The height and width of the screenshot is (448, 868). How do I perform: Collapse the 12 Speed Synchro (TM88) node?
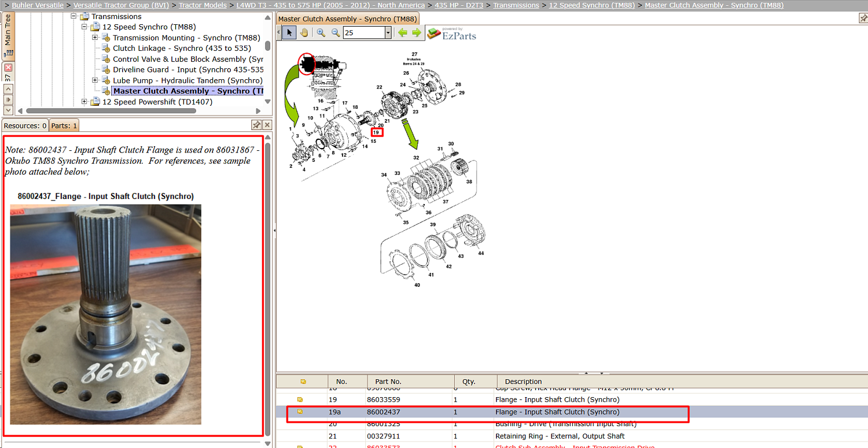pos(84,27)
